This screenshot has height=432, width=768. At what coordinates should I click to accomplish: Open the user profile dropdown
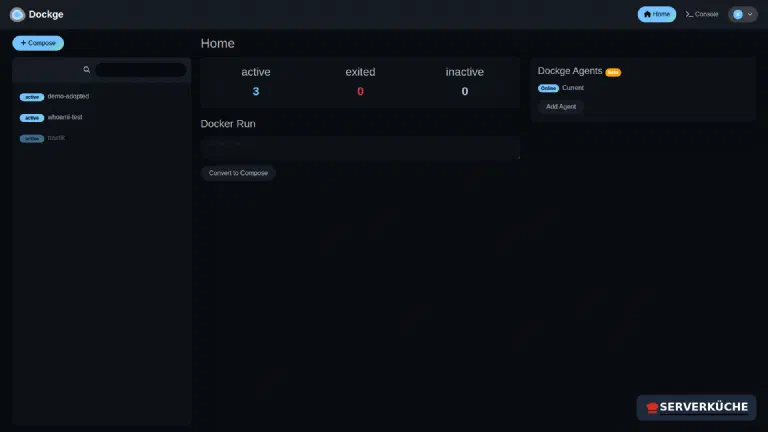pyautogui.click(x=743, y=14)
